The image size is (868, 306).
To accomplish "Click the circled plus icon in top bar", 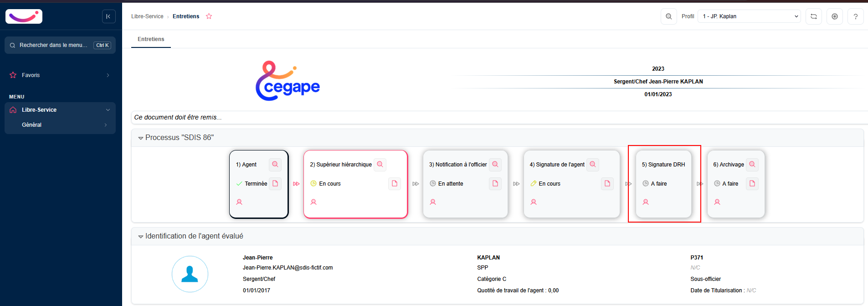I will click(x=834, y=16).
